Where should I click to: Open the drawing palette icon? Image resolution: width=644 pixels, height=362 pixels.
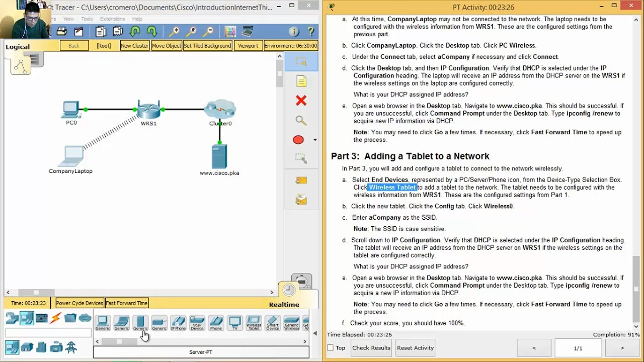pyautogui.click(x=230, y=32)
